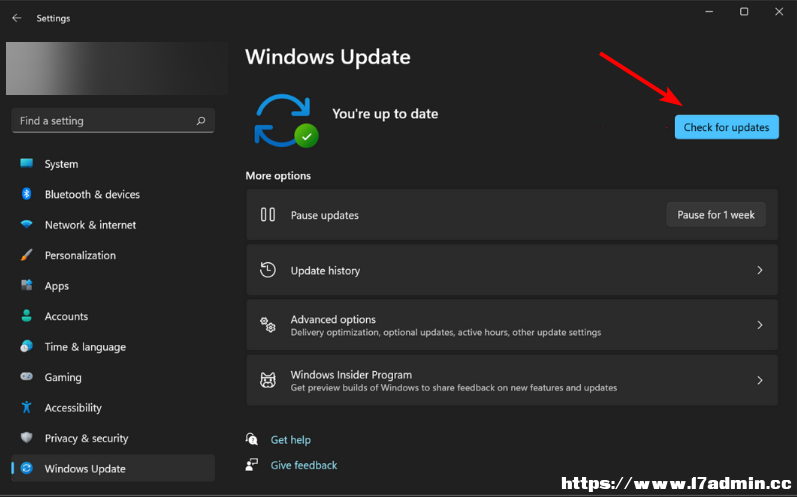Click the Give feedback person icon

click(252, 464)
